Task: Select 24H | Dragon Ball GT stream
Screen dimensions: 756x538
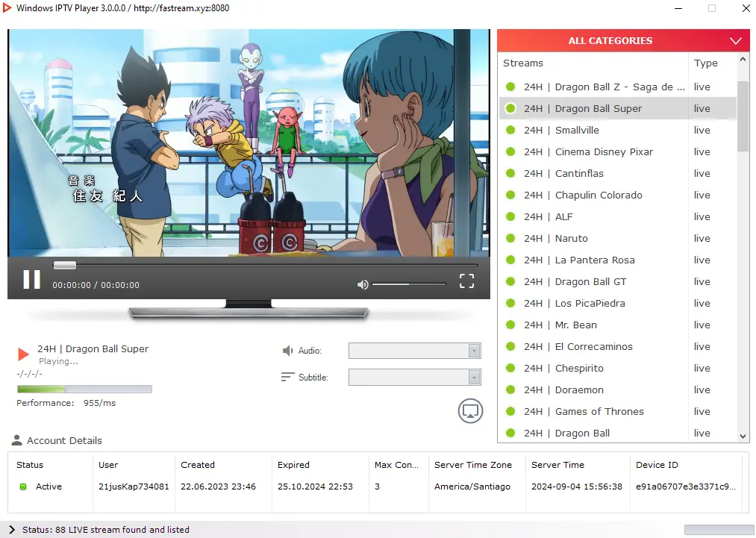Action: pos(617,281)
